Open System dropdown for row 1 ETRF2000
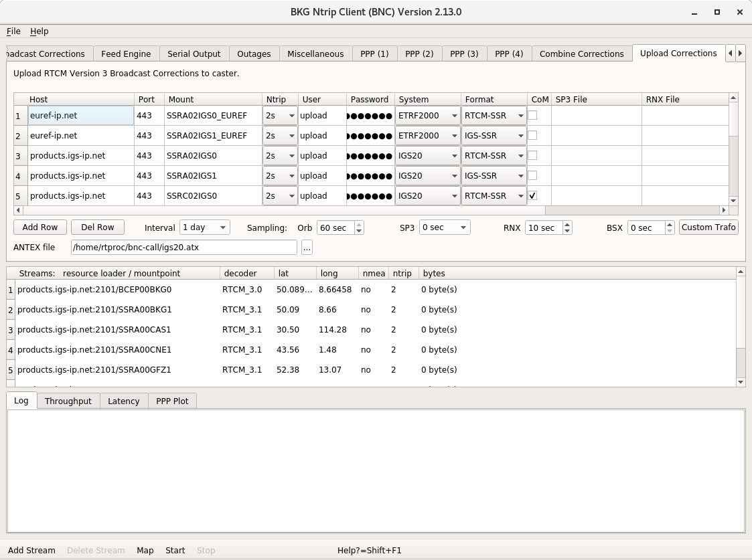 tap(427, 116)
